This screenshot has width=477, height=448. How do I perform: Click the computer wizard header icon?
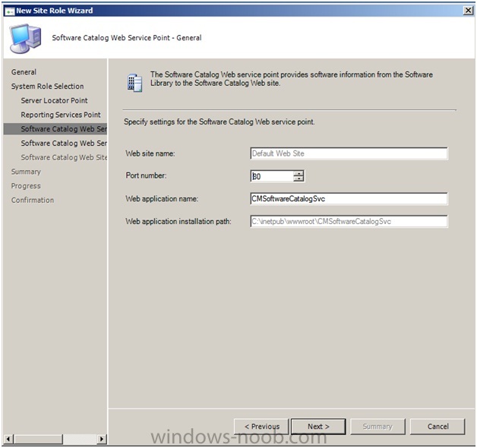click(25, 39)
